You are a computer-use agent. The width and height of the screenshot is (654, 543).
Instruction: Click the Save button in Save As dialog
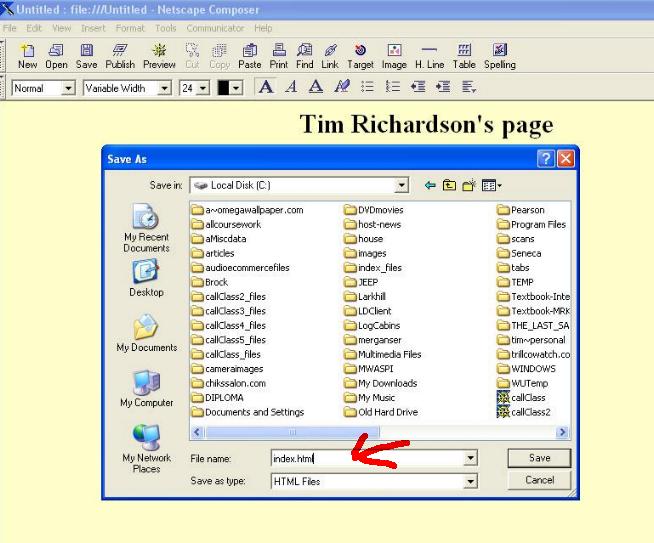tap(539, 458)
